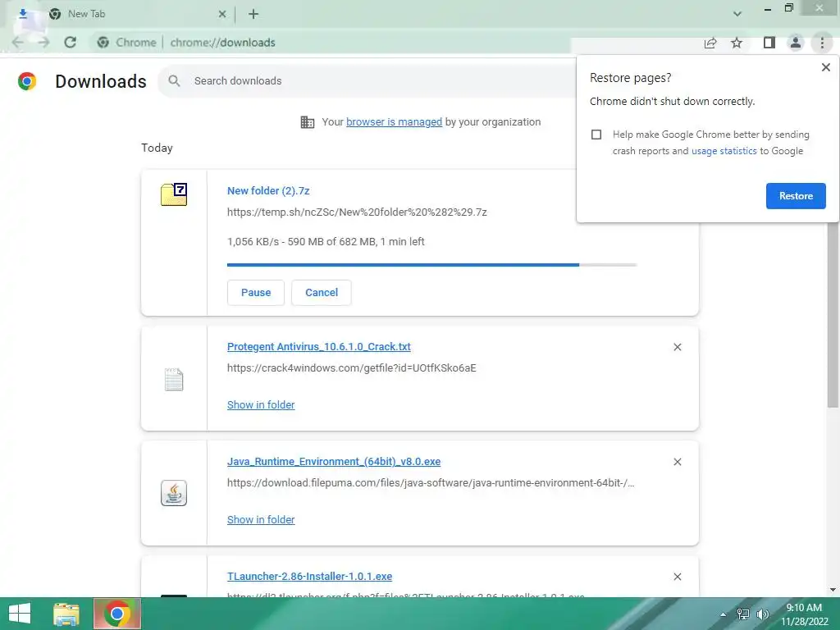Open the browser is managed link
Viewport: 840px width, 630px height.
[x=395, y=122]
